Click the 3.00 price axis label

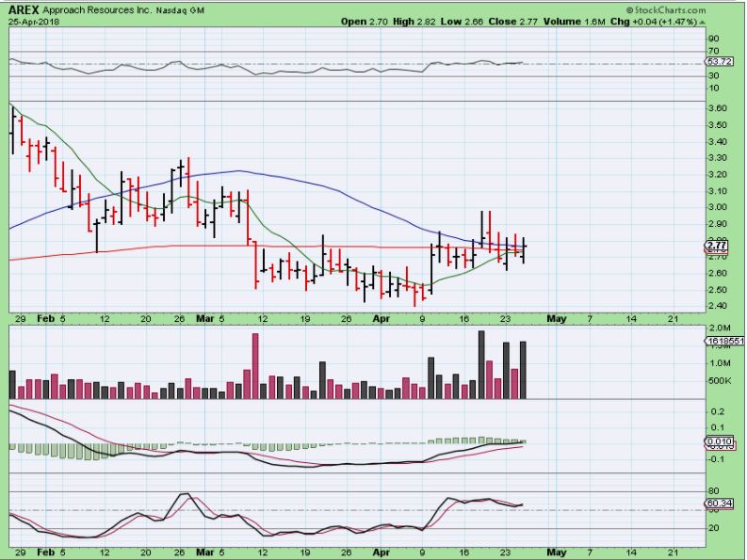tap(718, 207)
